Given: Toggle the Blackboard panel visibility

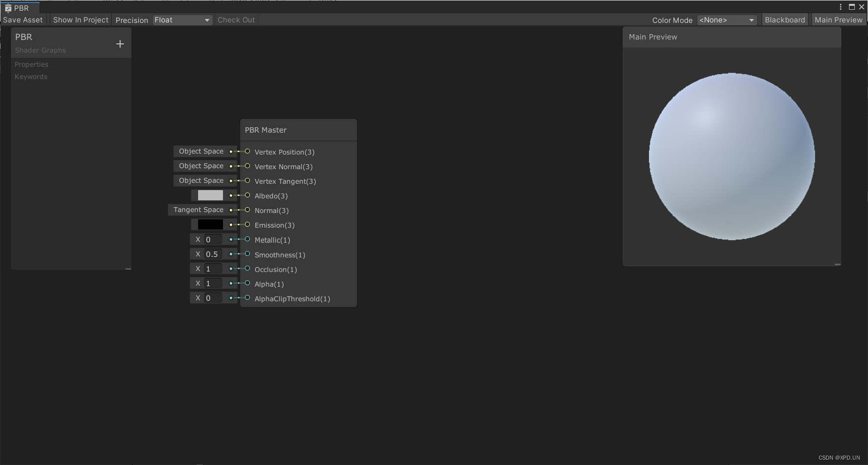Looking at the screenshot, I should click(x=784, y=19).
